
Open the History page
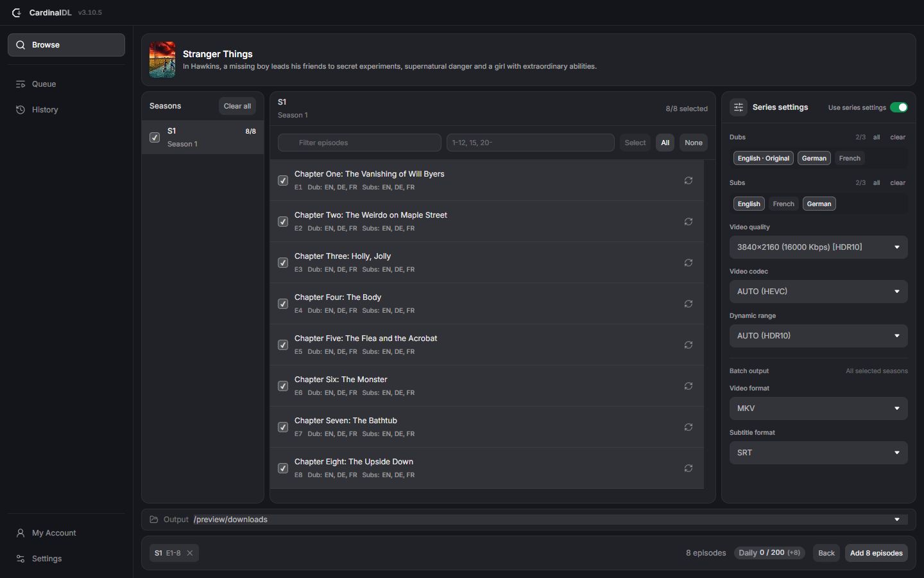click(x=66, y=110)
